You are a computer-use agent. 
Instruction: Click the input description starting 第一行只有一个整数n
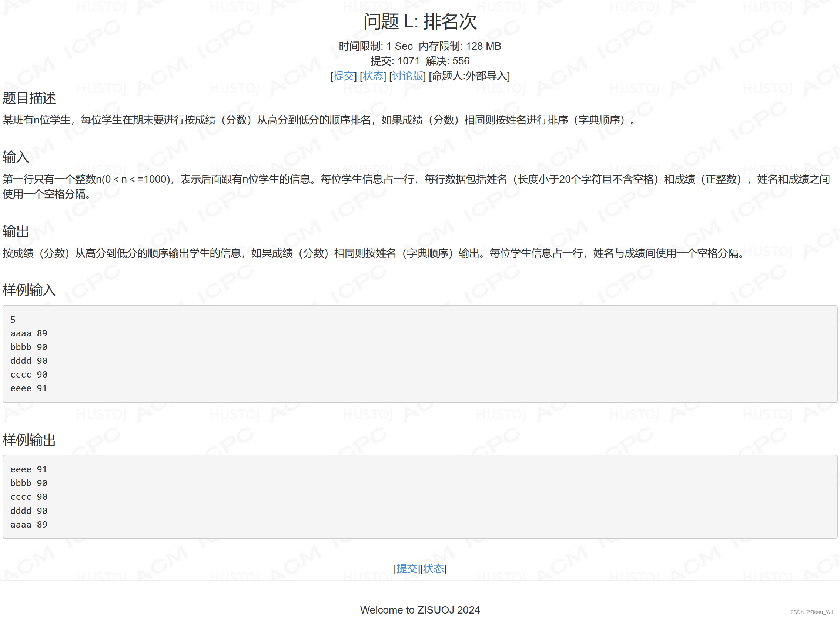416,187
